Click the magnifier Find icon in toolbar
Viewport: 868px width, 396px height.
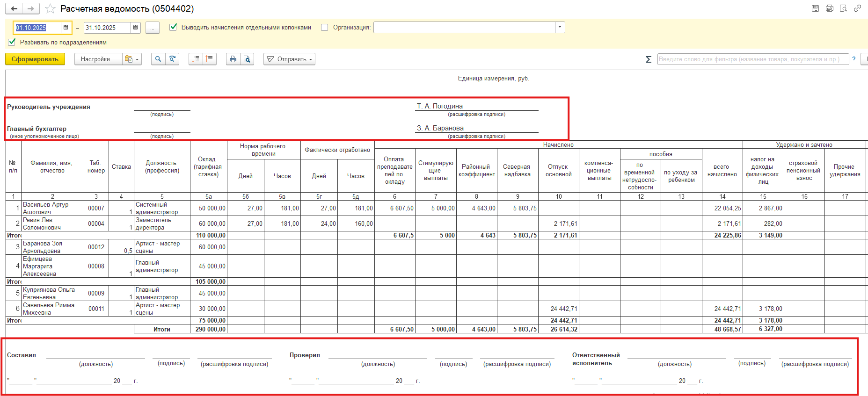click(158, 59)
